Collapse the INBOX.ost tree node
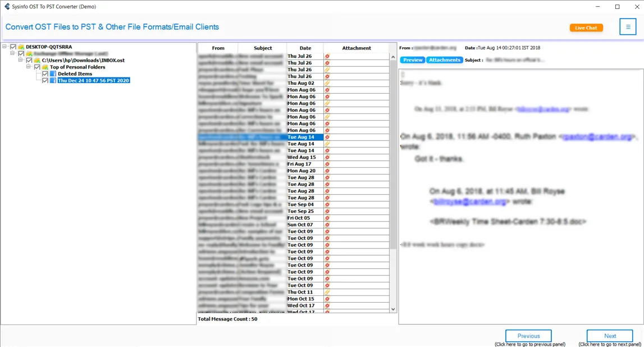The image size is (644, 347). click(20, 60)
